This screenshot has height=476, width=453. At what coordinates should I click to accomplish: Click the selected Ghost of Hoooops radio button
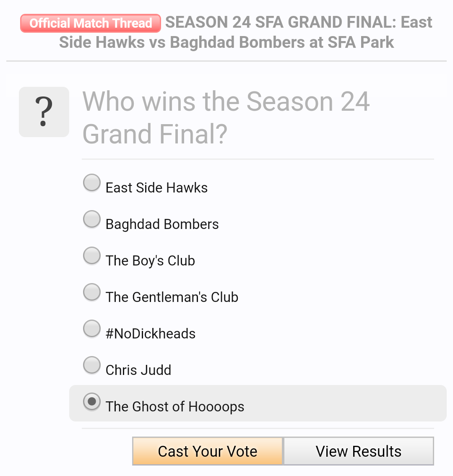point(92,402)
